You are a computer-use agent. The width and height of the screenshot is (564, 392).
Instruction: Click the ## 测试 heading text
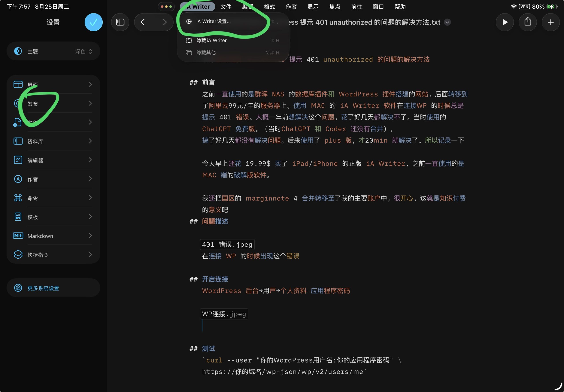coord(202,349)
